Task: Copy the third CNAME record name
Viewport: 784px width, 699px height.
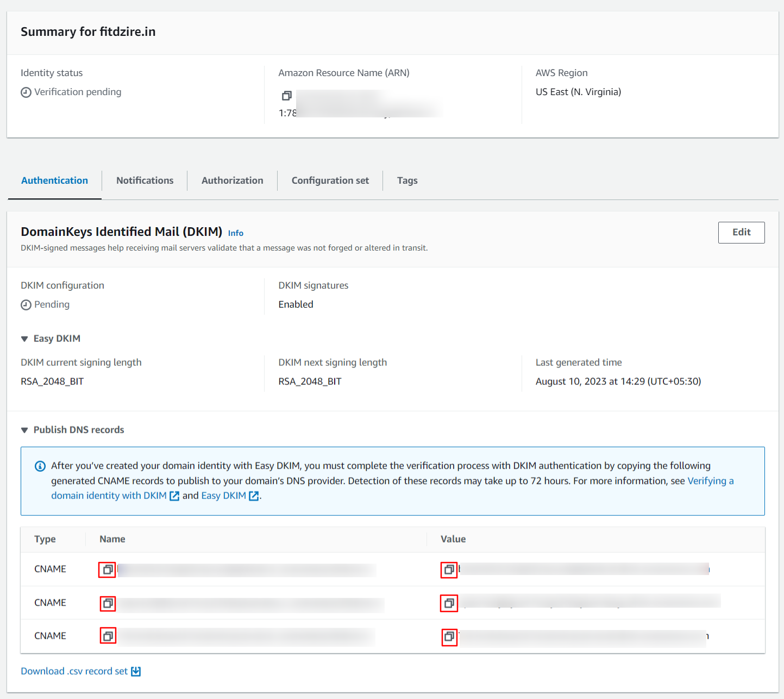Action: click(x=108, y=636)
